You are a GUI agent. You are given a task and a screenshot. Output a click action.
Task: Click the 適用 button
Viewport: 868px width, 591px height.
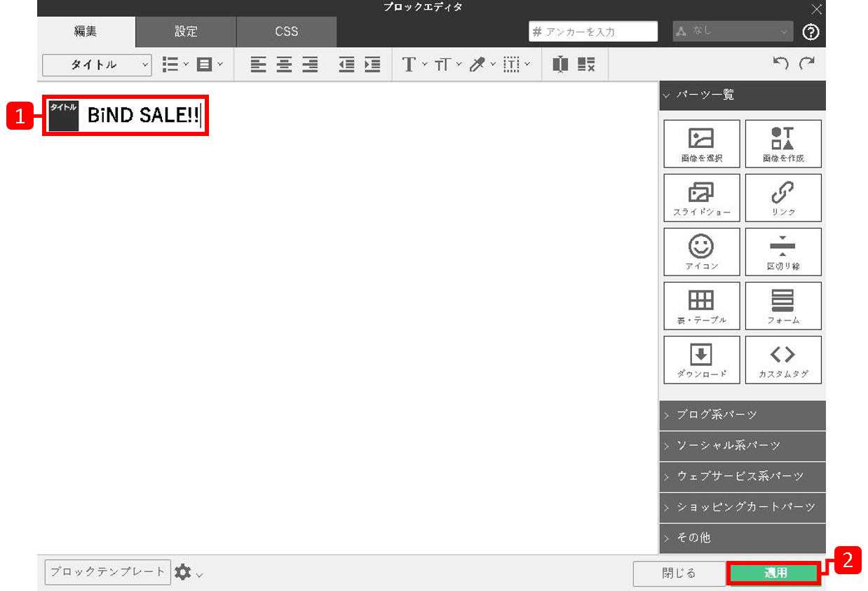click(x=775, y=573)
